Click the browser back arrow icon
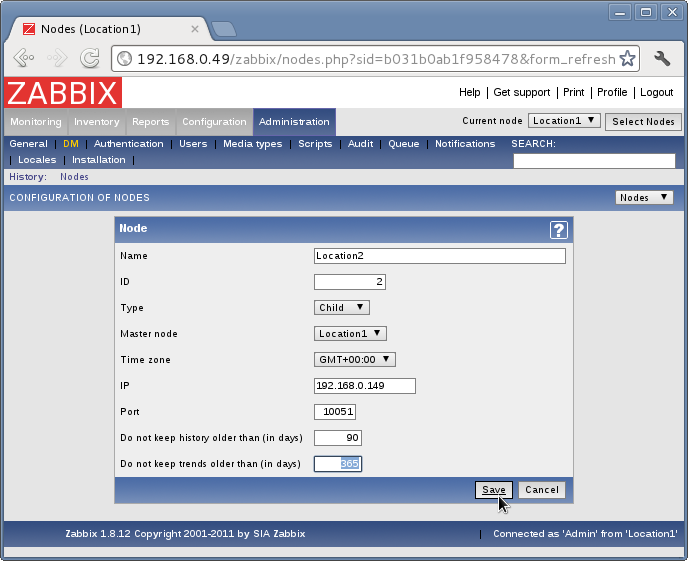The width and height of the screenshot is (688, 561). [24, 58]
